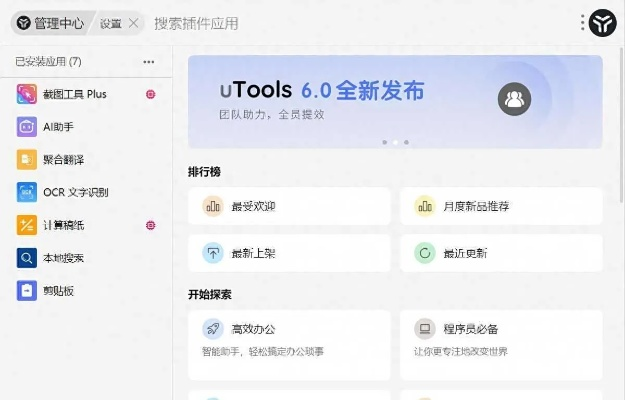
Task: Click the uTools avatar logo at top right
Action: (603, 23)
